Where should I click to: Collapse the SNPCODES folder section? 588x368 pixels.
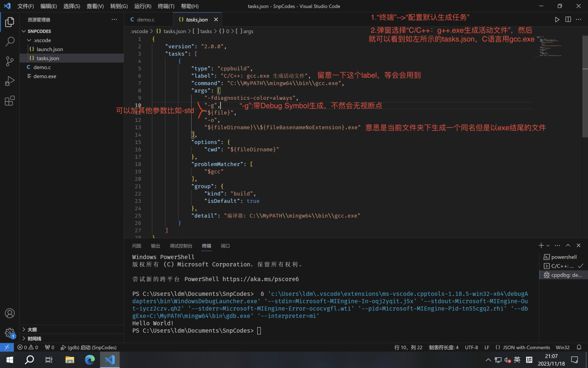click(x=72, y=31)
